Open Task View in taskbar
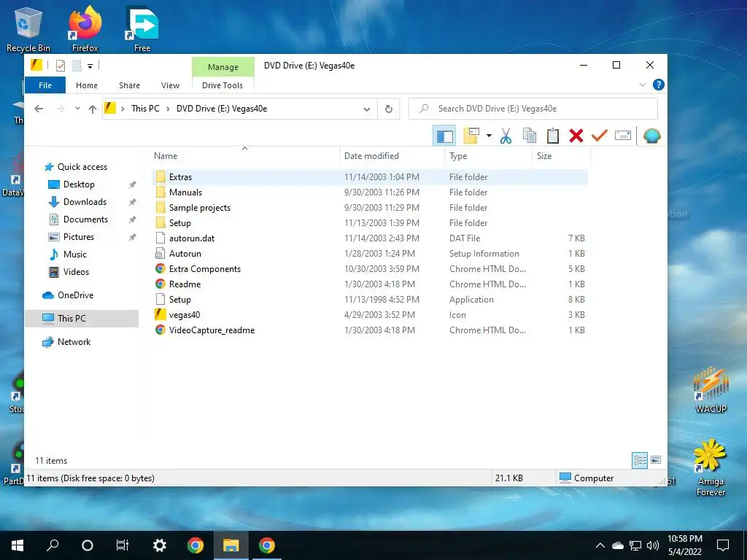 123,545
